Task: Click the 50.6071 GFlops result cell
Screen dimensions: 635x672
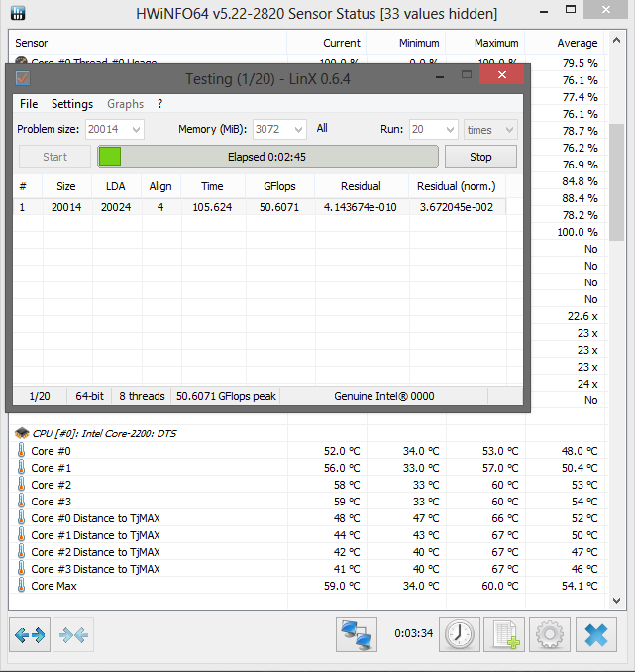Action: click(x=279, y=207)
